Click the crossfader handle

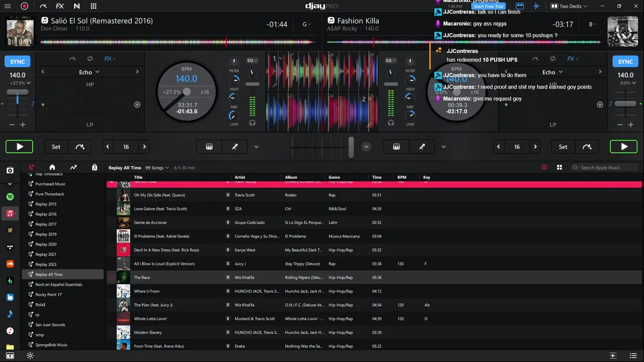click(x=351, y=147)
